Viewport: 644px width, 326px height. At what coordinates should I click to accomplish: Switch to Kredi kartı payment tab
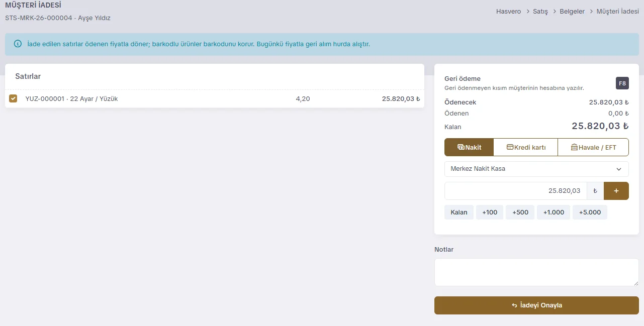[x=525, y=147]
